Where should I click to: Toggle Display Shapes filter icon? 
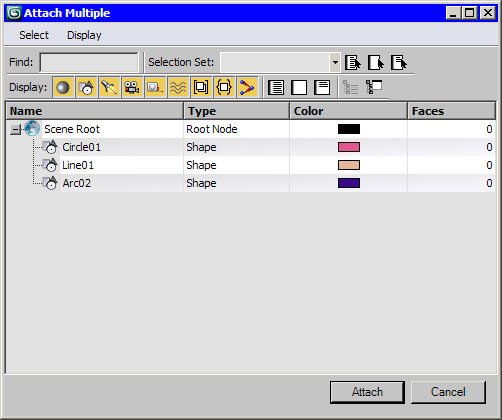coord(86,88)
